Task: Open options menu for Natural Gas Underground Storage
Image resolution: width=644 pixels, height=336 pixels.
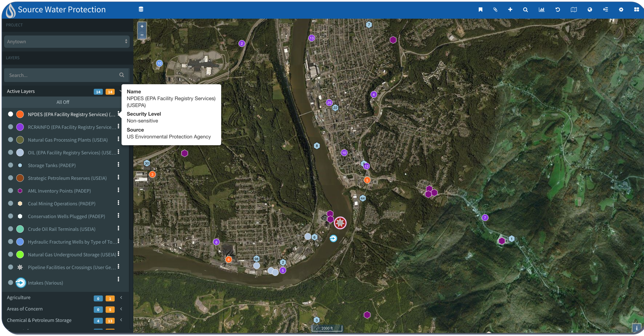Action: pyautogui.click(x=118, y=254)
